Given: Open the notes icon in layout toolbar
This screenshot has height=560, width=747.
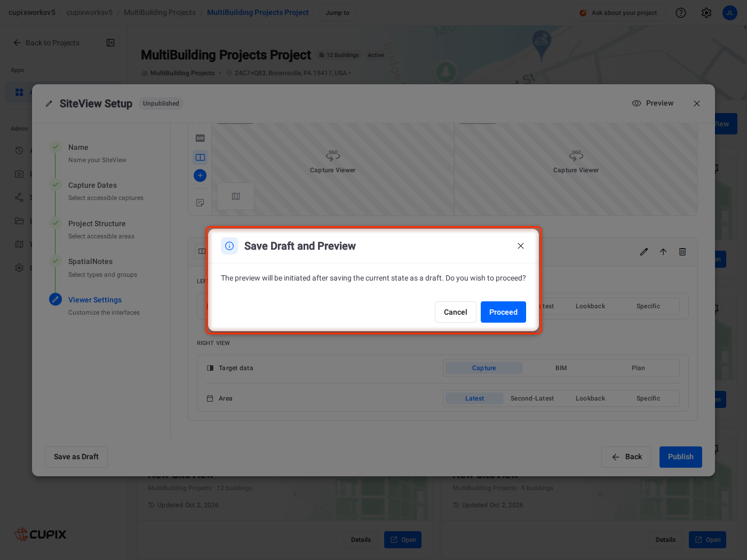Looking at the screenshot, I should click(200, 203).
